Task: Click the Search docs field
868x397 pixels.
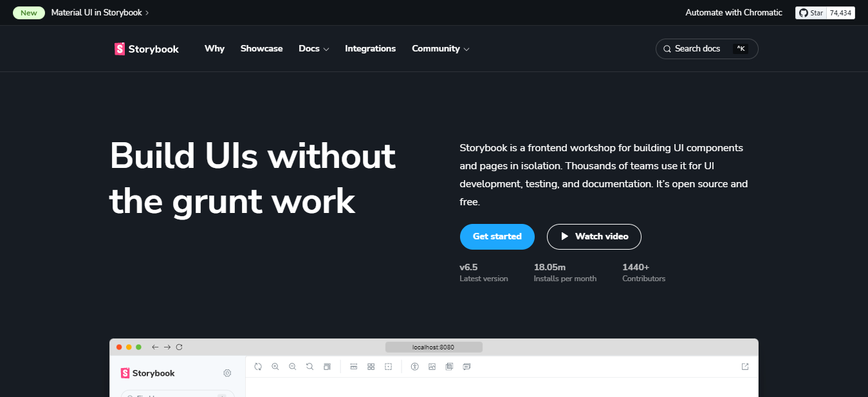Action: click(x=706, y=49)
